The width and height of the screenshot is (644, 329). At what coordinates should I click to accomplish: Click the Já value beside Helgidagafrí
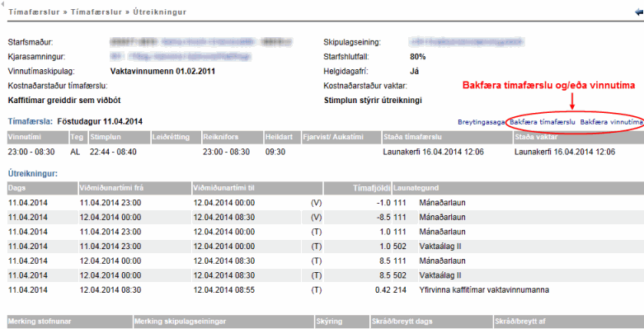pyautogui.click(x=415, y=72)
